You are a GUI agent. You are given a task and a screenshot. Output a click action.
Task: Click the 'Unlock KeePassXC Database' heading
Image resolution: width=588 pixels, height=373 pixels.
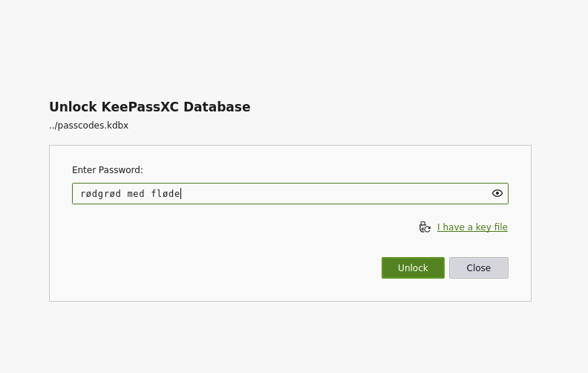(150, 107)
